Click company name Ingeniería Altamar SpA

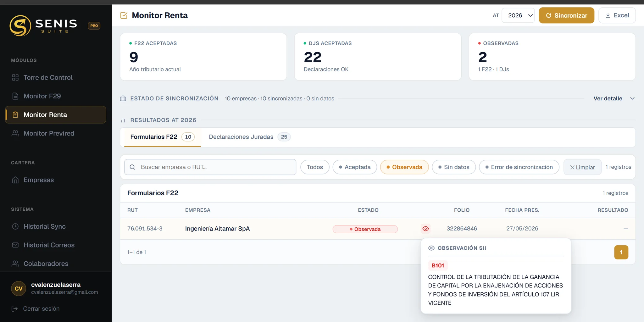[x=217, y=229]
